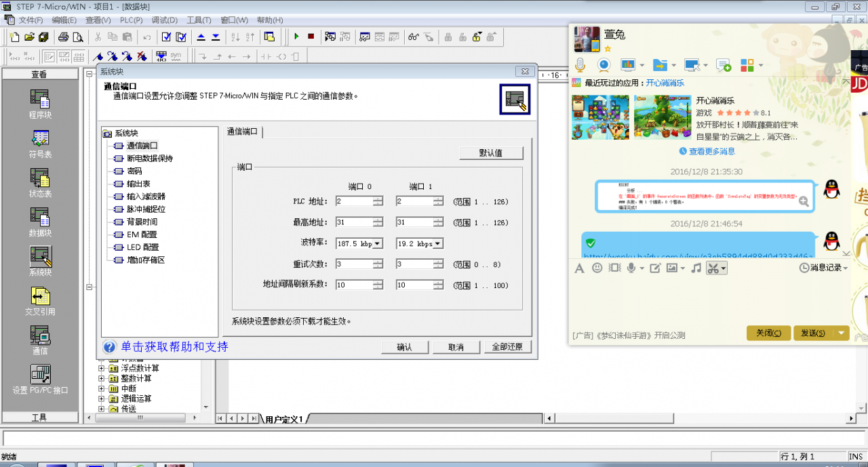The height and width of the screenshot is (467, 868).
Task: Open 通信 in the navigation bar
Action: [x=40, y=340]
